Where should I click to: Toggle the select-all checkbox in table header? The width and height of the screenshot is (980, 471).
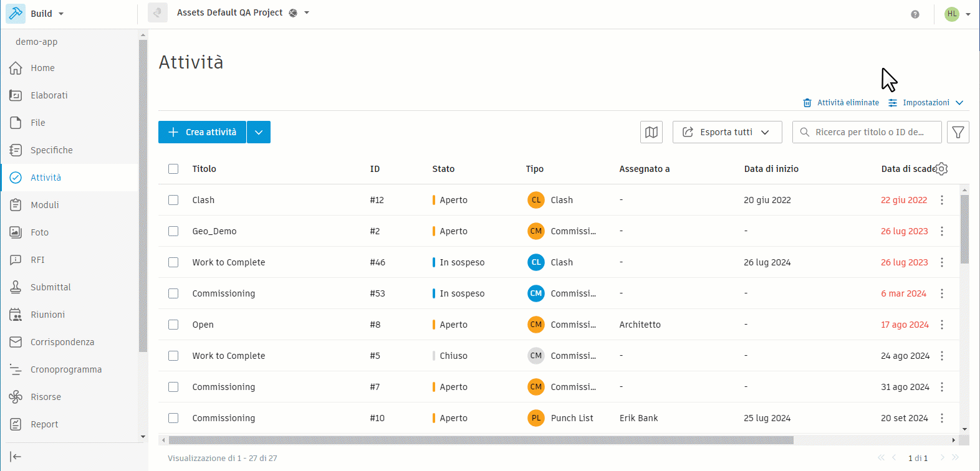point(173,169)
